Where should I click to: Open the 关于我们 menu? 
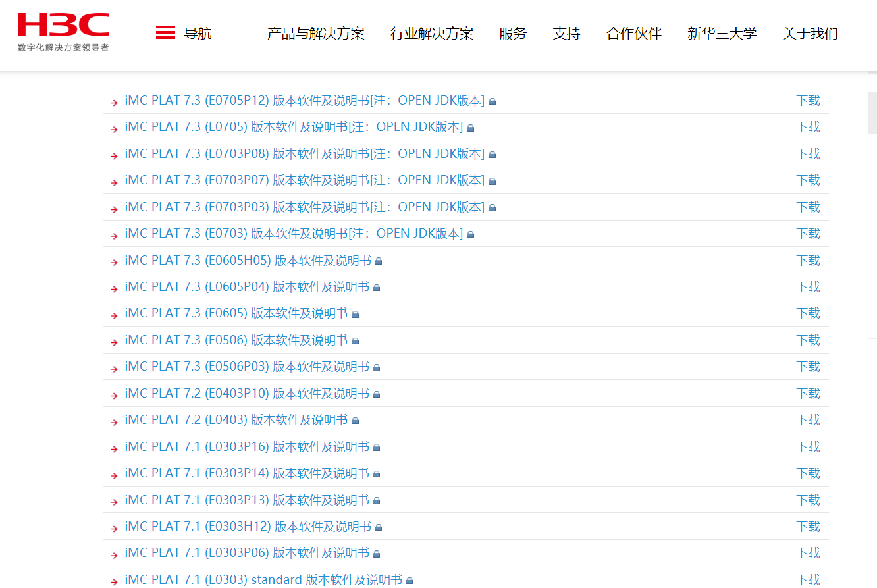click(811, 34)
